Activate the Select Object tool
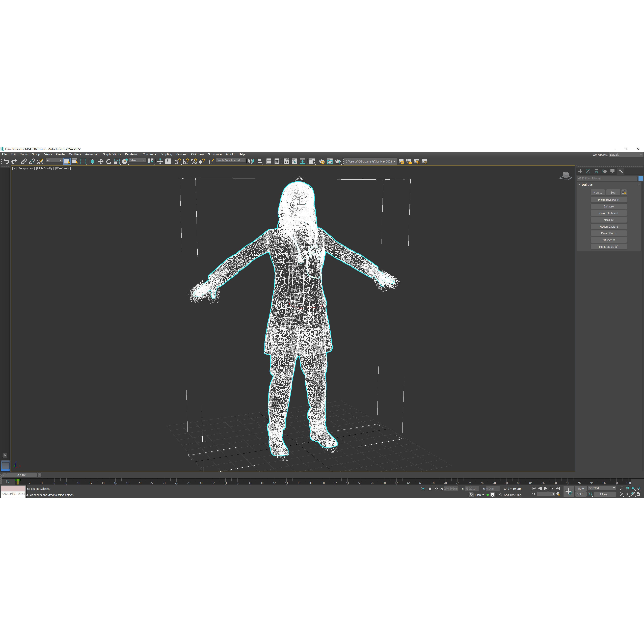The height and width of the screenshot is (644, 644). tap(67, 161)
